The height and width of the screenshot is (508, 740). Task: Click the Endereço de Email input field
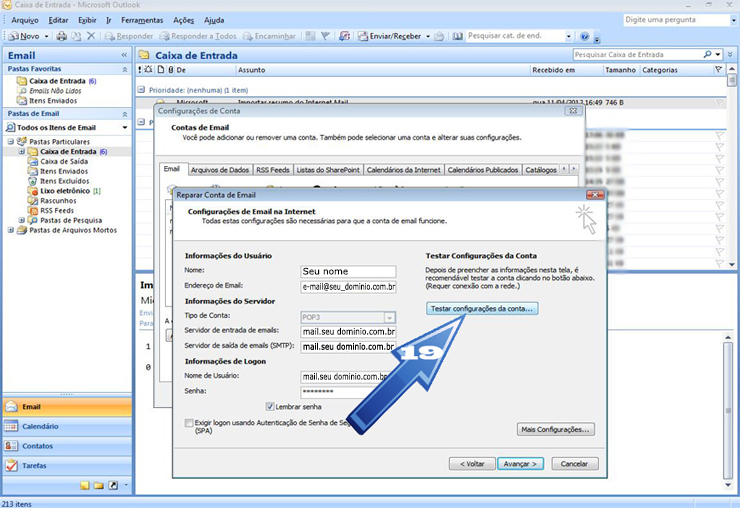[348, 287]
